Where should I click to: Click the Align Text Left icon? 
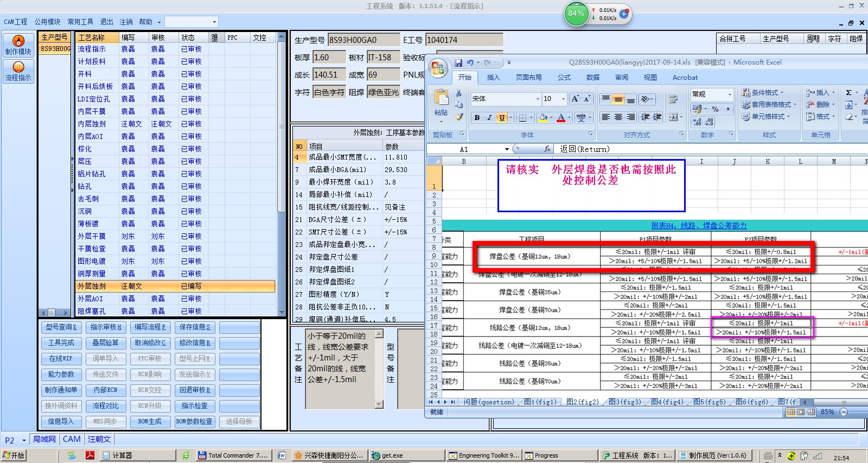[606, 117]
